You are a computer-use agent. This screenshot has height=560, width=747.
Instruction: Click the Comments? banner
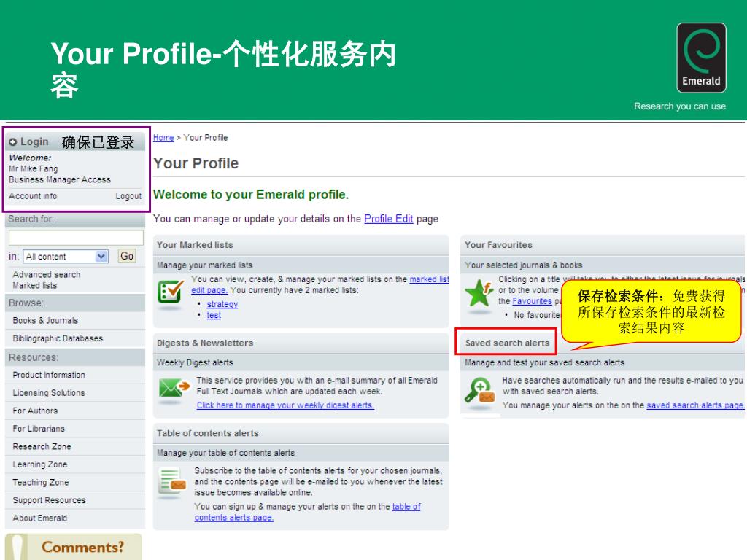(x=74, y=547)
